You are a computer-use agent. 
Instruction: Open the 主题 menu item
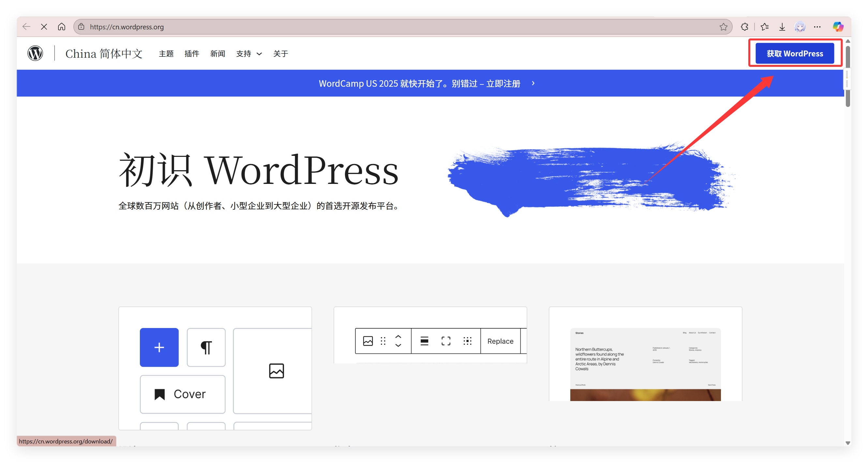tap(166, 53)
